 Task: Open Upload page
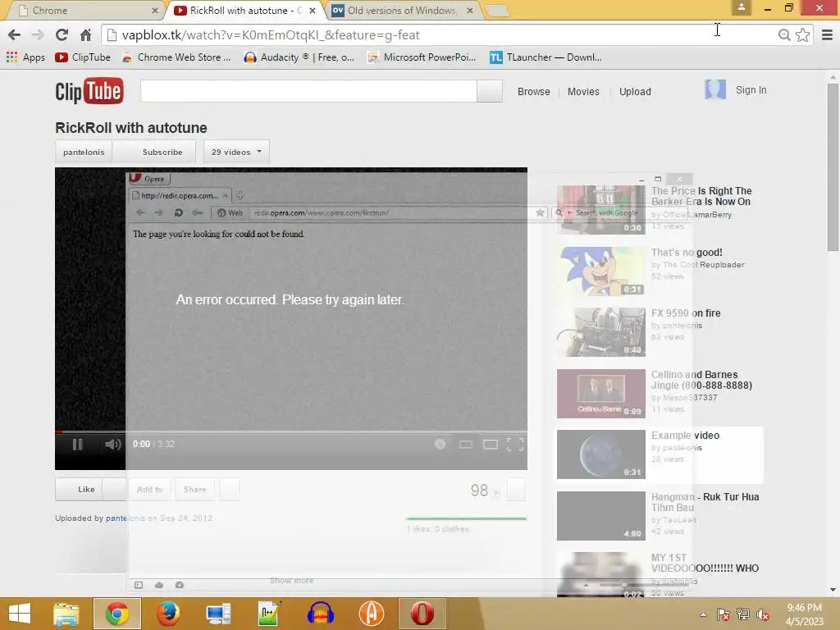635,92
